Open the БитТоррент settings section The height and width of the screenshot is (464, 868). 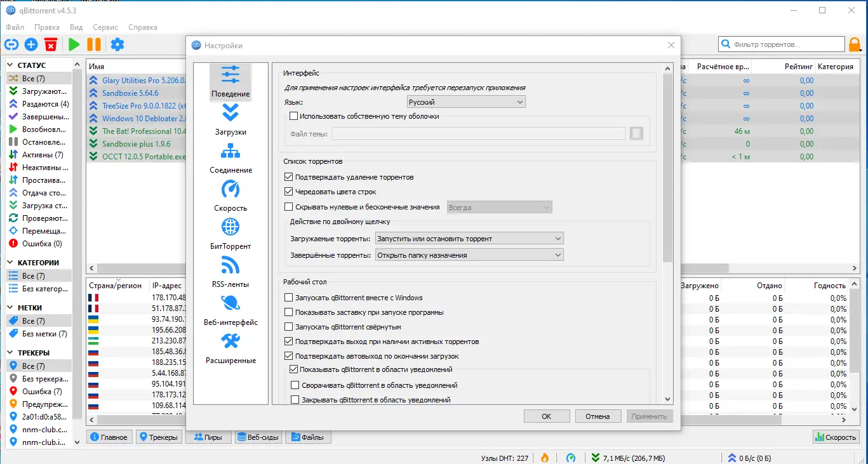point(230,234)
